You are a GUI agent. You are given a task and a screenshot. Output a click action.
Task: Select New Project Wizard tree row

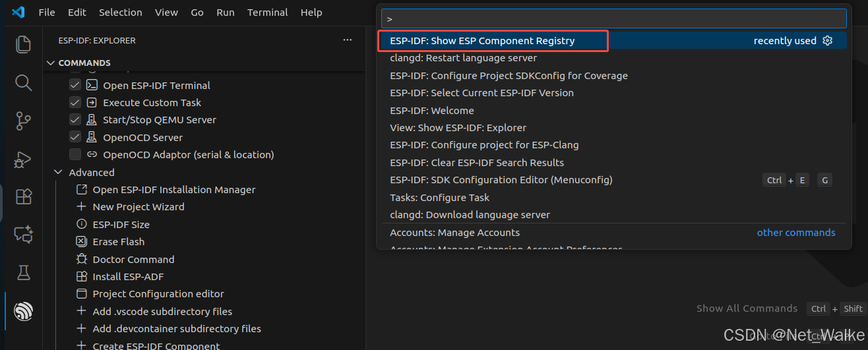coord(204,206)
